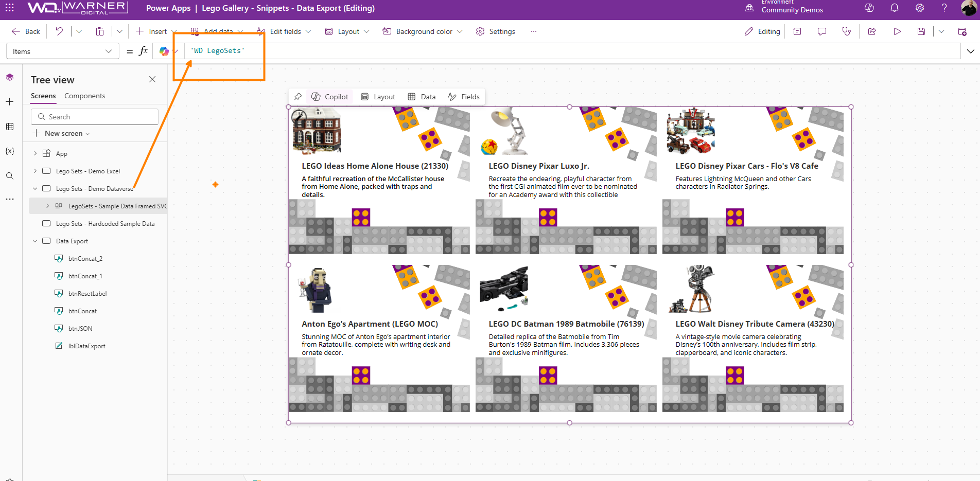Open Copilot on the gallery toolbar
Image resolution: width=980 pixels, height=481 pixels.
point(330,97)
